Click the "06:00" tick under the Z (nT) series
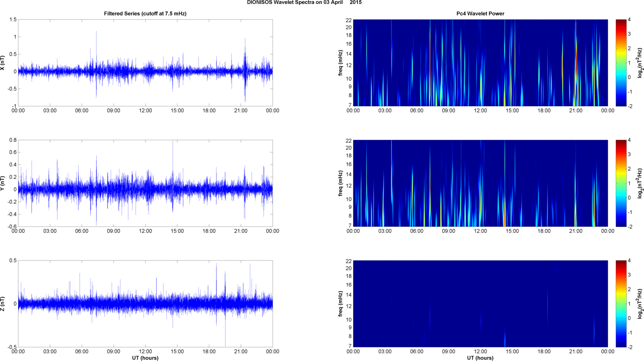Screen dimensions: 644x361 (x=82, y=352)
